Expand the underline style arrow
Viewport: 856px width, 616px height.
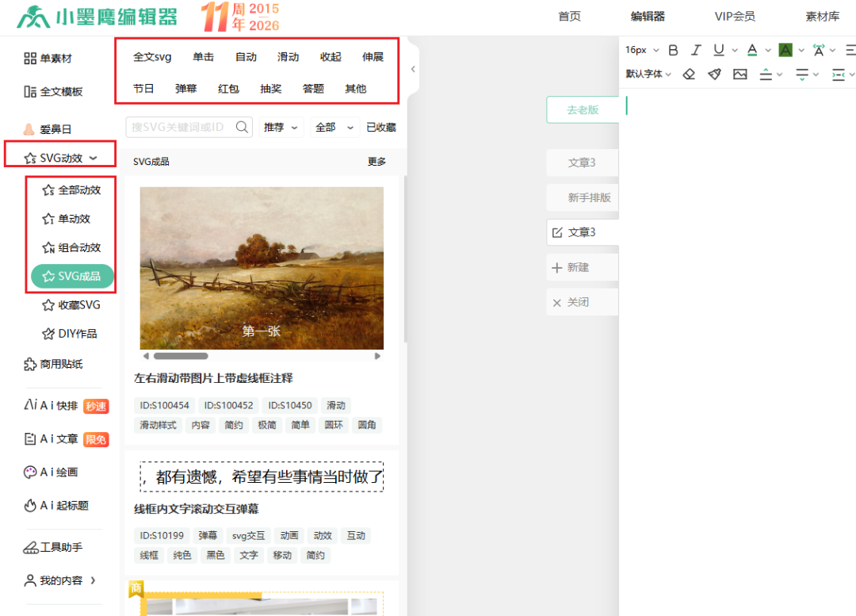pyautogui.click(x=735, y=50)
